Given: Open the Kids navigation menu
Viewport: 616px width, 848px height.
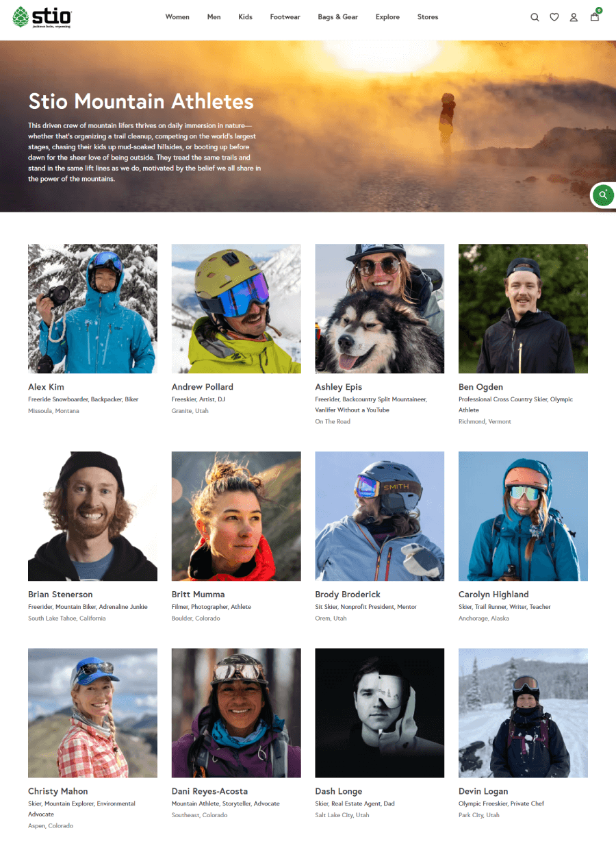Looking at the screenshot, I should pyautogui.click(x=246, y=17).
